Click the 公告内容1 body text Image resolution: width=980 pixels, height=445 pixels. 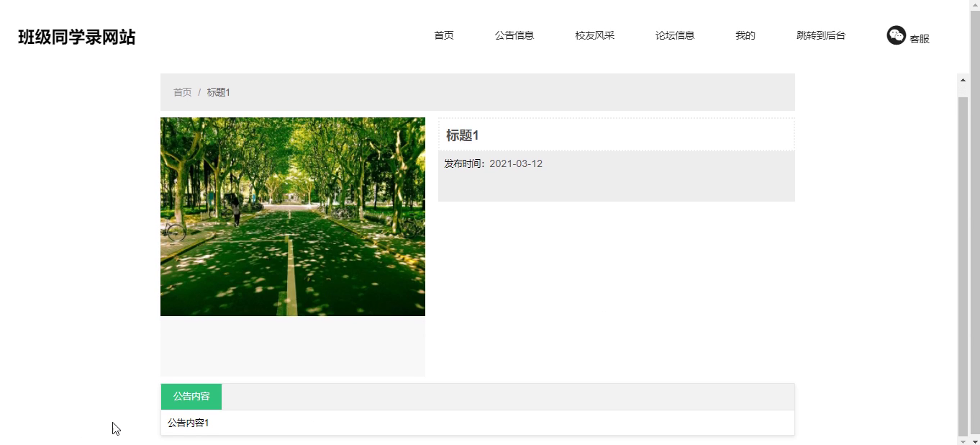189,423
